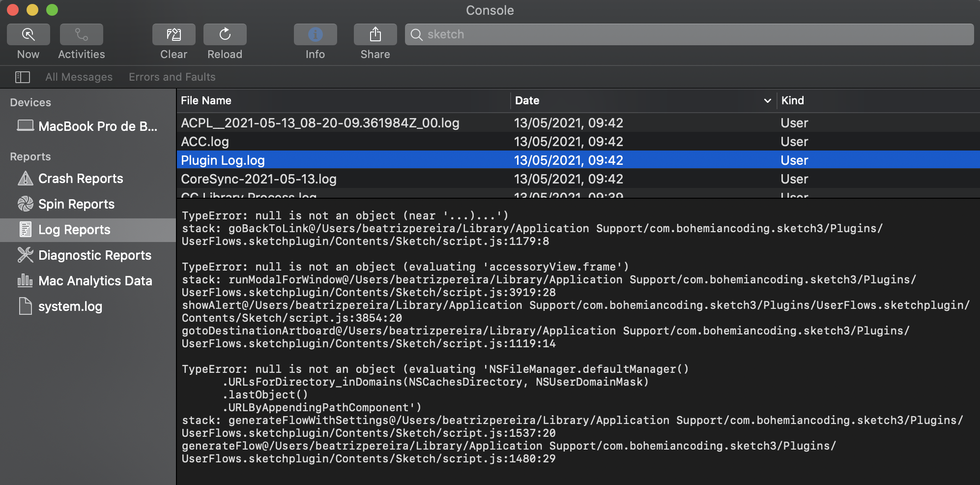Select Log Reports in sidebar
This screenshot has height=485, width=980.
87,230
